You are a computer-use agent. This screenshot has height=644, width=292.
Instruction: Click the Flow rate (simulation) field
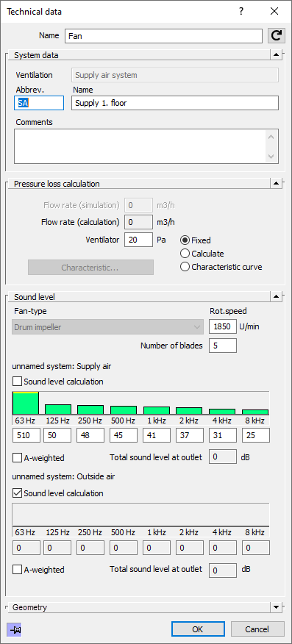click(138, 205)
